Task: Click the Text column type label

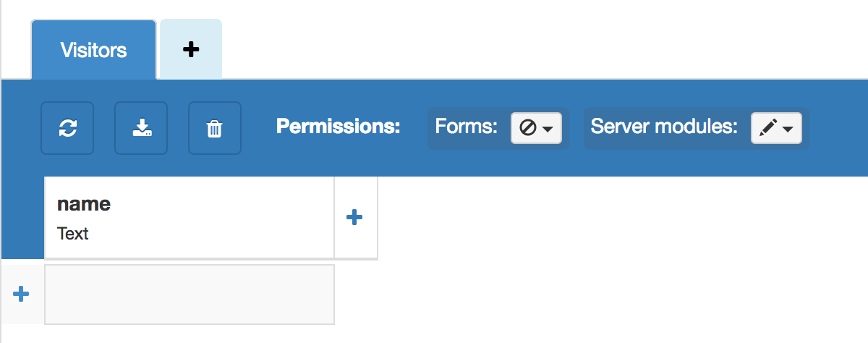Action: (73, 234)
